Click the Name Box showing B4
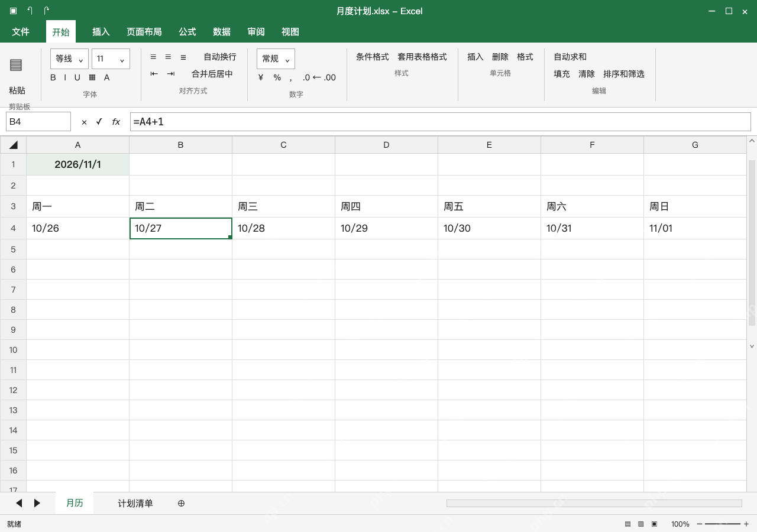 (x=38, y=122)
